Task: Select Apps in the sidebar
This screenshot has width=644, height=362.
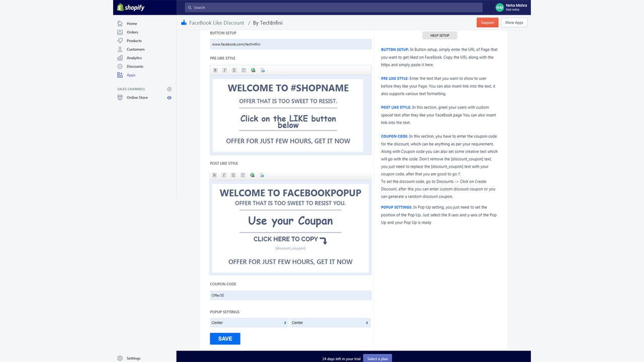Action: point(131,75)
